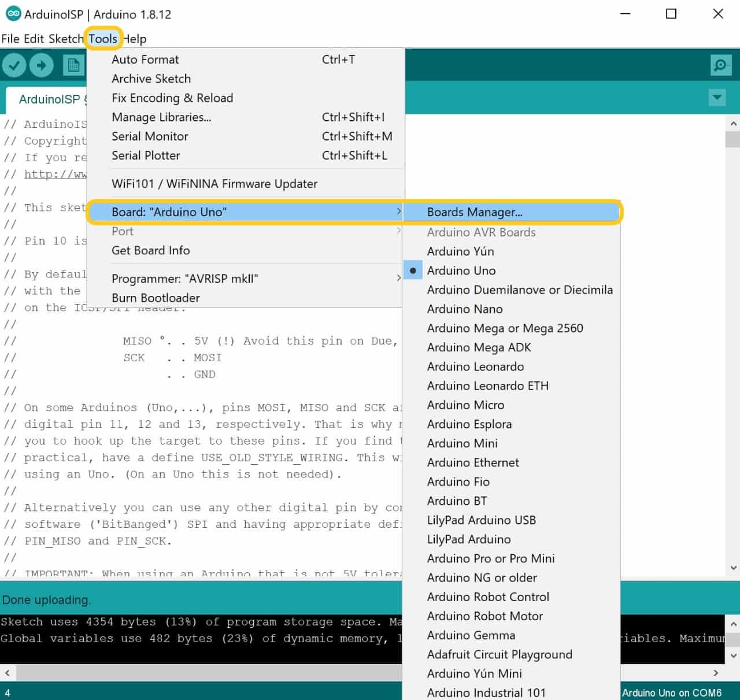This screenshot has width=740, height=700.
Task: Click the Upload arrow toolbar icon
Action: (x=41, y=65)
